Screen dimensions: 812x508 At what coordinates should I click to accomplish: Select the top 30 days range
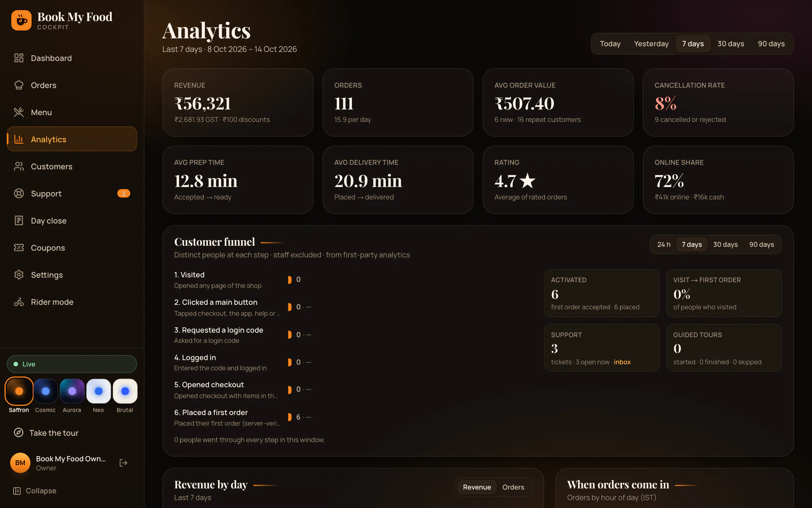(730, 44)
